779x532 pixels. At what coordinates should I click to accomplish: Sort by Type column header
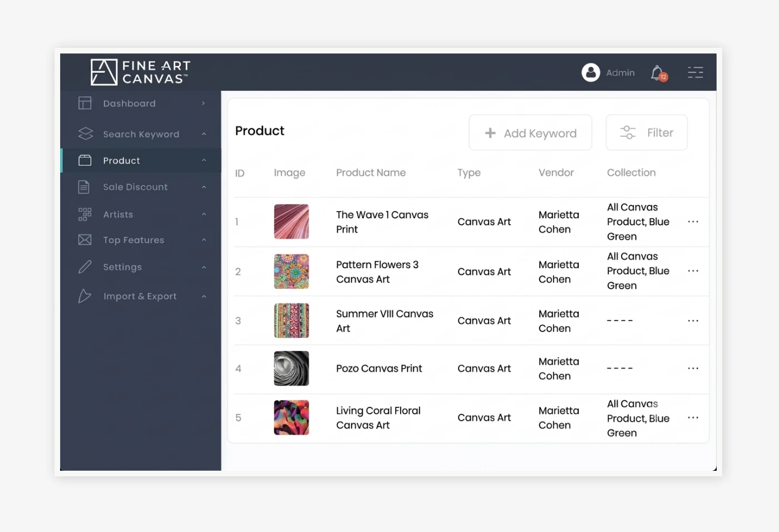pos(469,173)
